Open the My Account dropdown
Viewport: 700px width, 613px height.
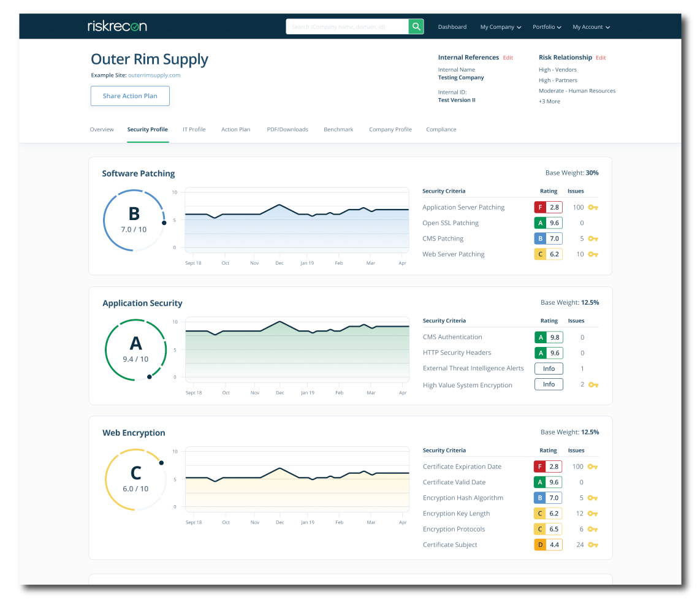pyautogui.click(x=590, y=26)
